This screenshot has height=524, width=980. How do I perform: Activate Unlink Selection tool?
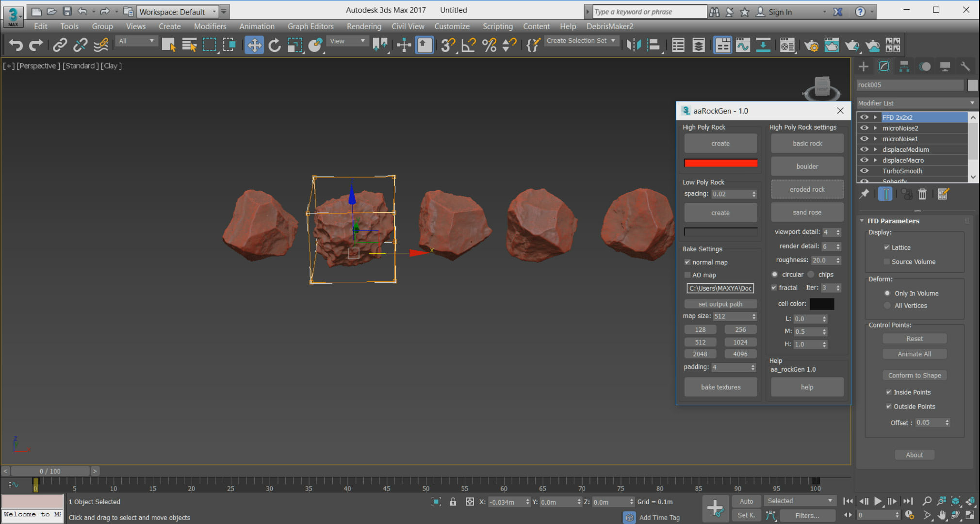(80, 46)
